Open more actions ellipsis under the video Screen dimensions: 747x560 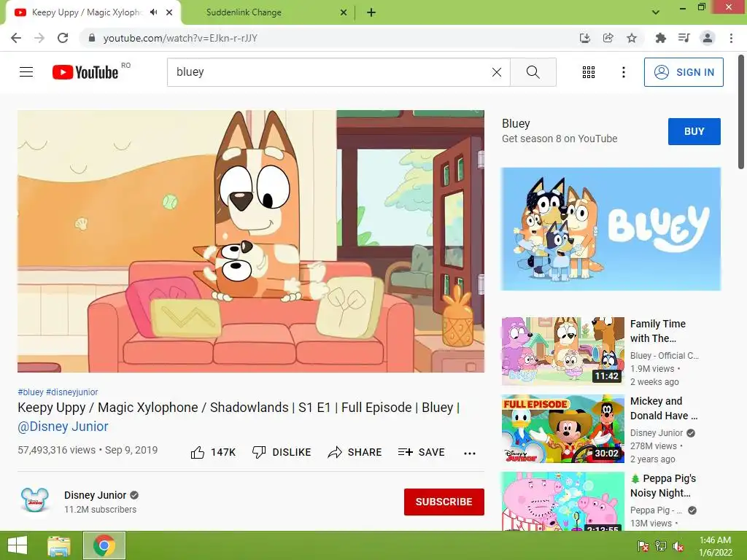point(470,453)
